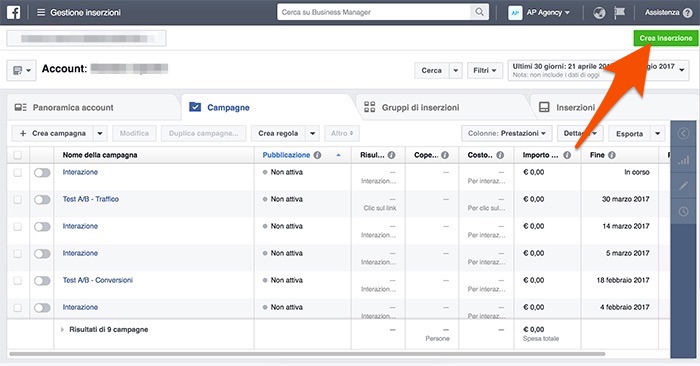This screenshot has height=366, width=700.
Task: Click the Crea regola button
Action: (278, 133)
